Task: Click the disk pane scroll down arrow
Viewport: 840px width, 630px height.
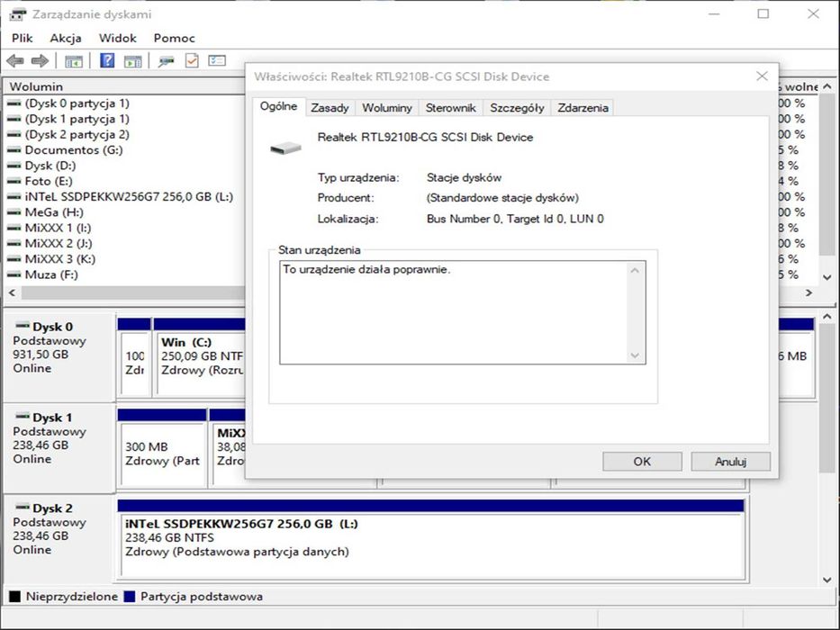Action: [826, 580]
